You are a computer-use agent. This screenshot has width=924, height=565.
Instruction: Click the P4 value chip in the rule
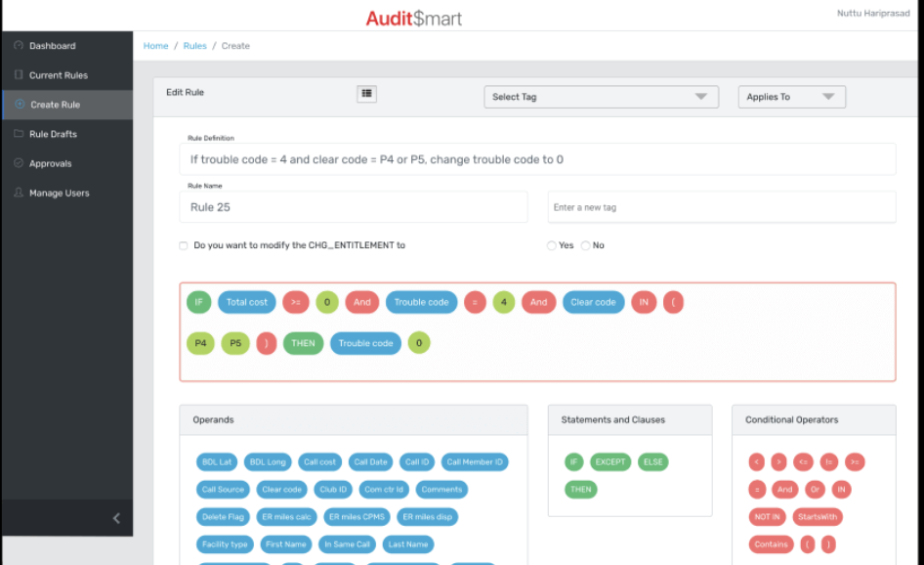(x=200, y=343)
